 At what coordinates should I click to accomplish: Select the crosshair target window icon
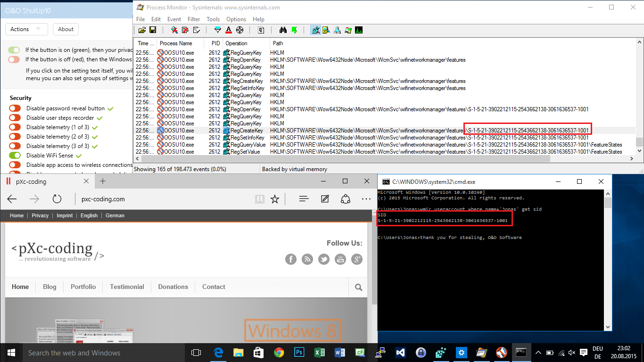click(239, 30)
